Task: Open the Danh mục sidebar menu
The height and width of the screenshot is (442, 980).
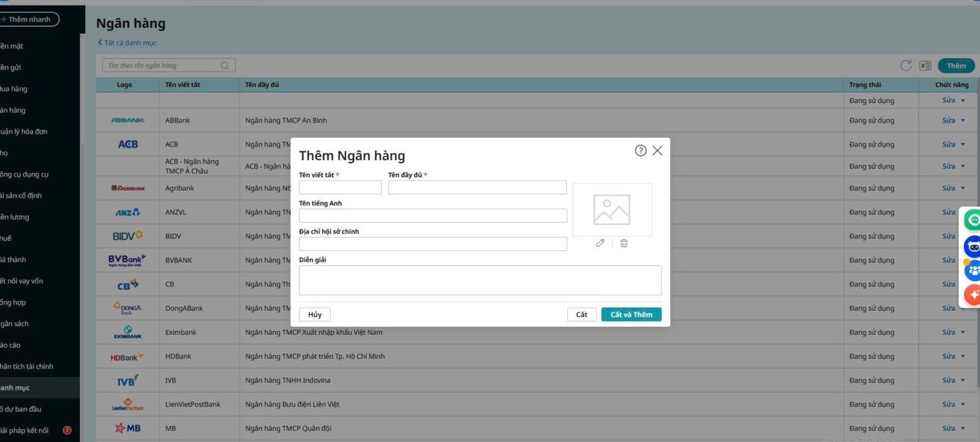Action: (40, 387)
